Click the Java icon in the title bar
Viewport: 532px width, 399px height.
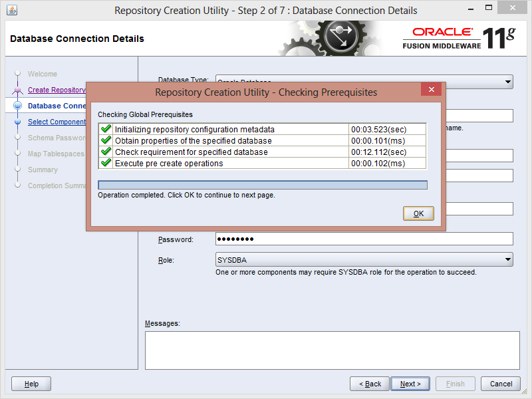pyautogui.click(x=12, y=10)
